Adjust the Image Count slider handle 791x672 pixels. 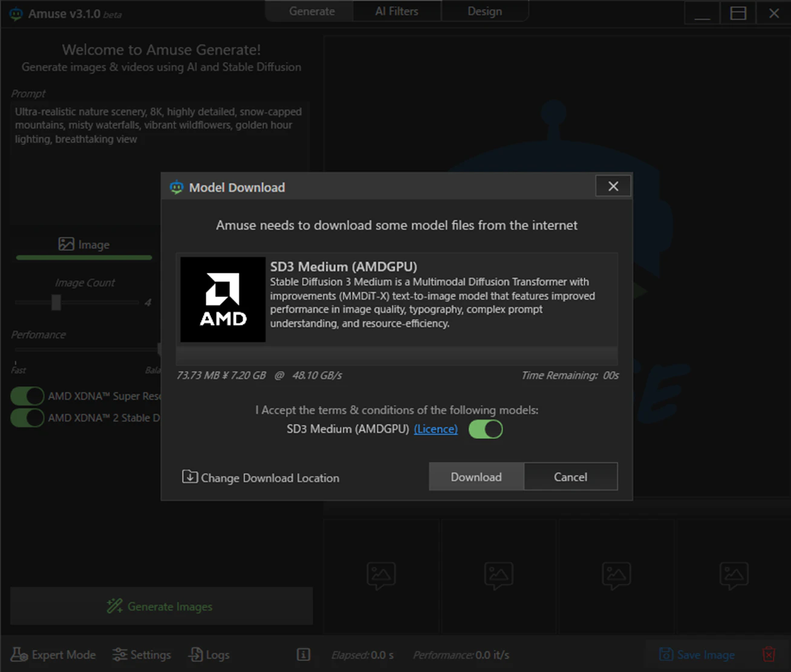click(x=56, y=302)
